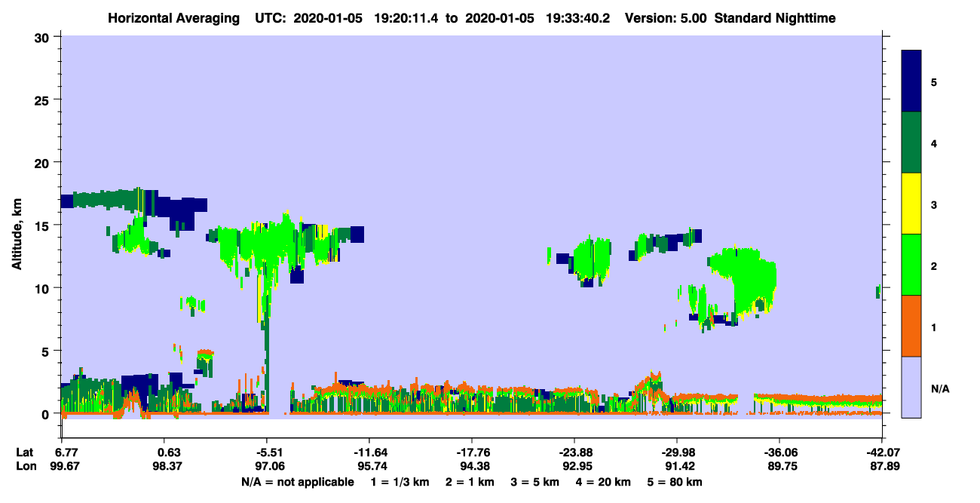Click the longitude value 89.75

(x=782, y=467)
